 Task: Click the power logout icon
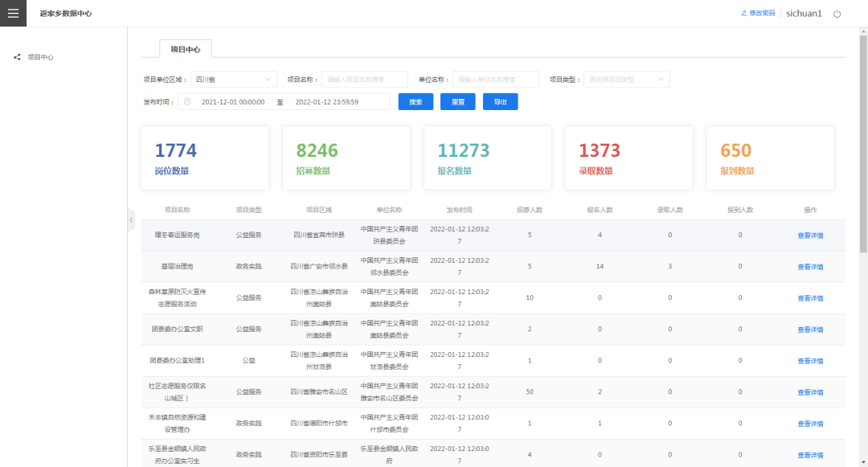pyautogui.click(x=837, y=14)
